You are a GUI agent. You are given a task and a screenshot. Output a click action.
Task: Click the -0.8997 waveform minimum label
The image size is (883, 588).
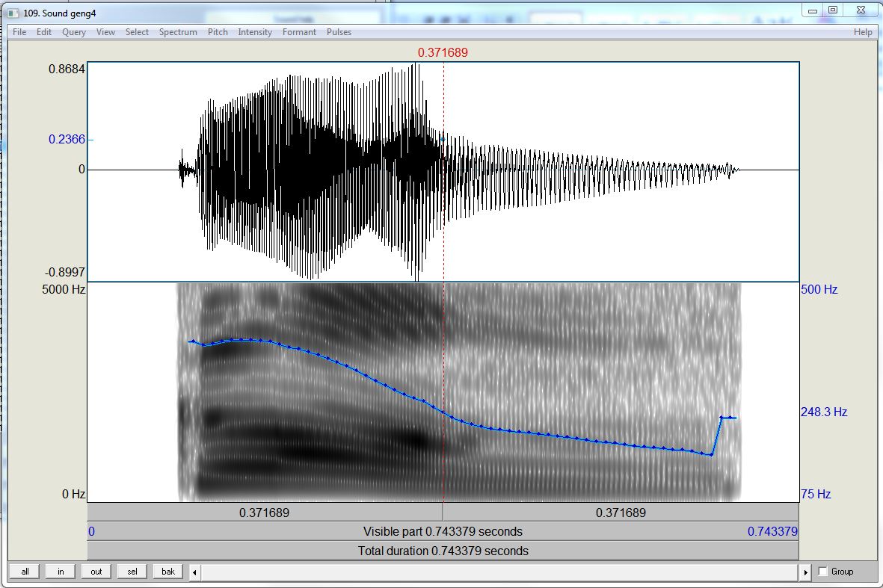pyautogui.click(x=65, y=273)
